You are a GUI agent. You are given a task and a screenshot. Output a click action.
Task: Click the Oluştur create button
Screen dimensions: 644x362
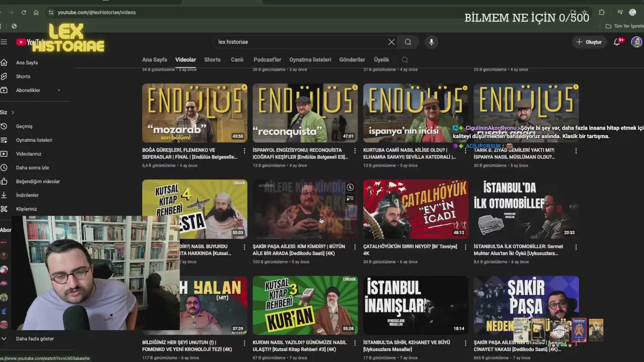(x=589, y=42)
